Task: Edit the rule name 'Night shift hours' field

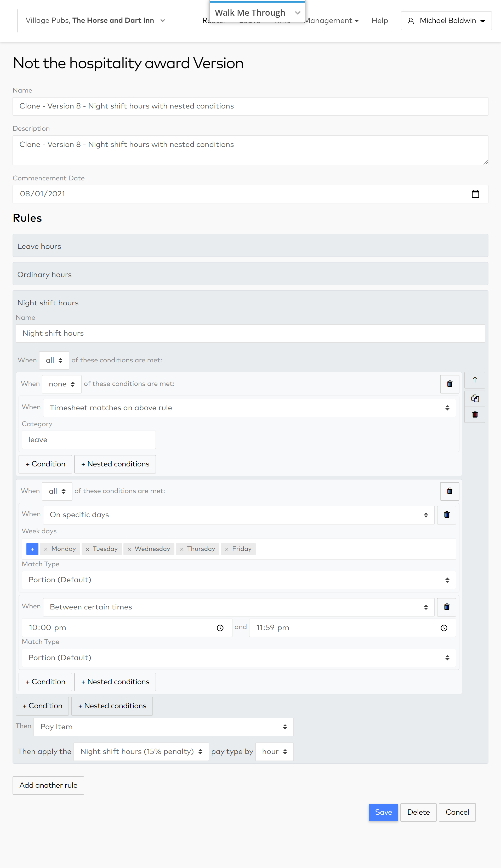Action: point(250,333)
